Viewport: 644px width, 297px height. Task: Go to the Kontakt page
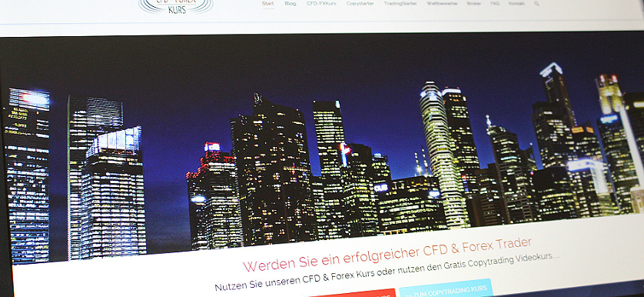tap(516, 3)
